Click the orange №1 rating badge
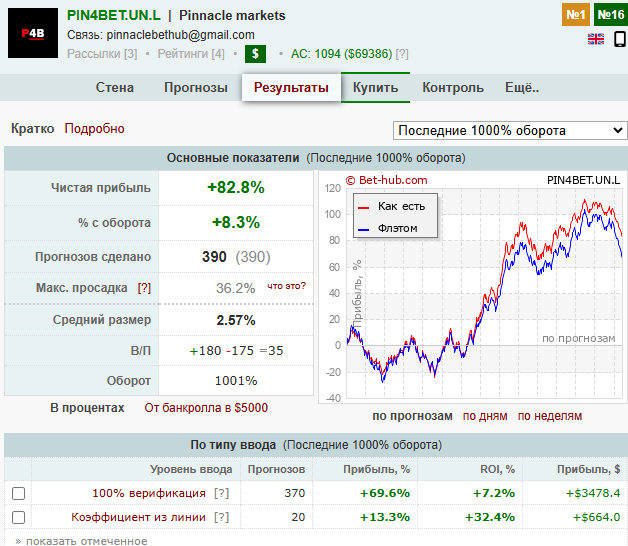The image size is (628, 546). click(x=576, y=14)
